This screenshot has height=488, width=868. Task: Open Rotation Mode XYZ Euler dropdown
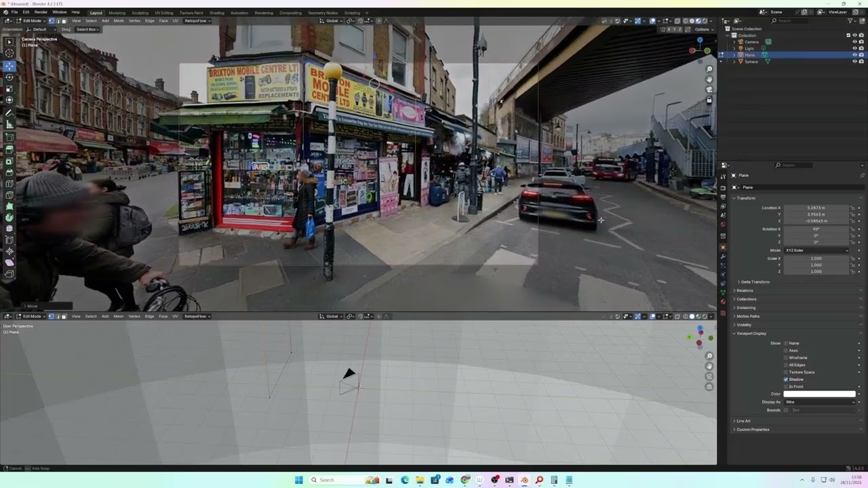click(x=816, y=250)
